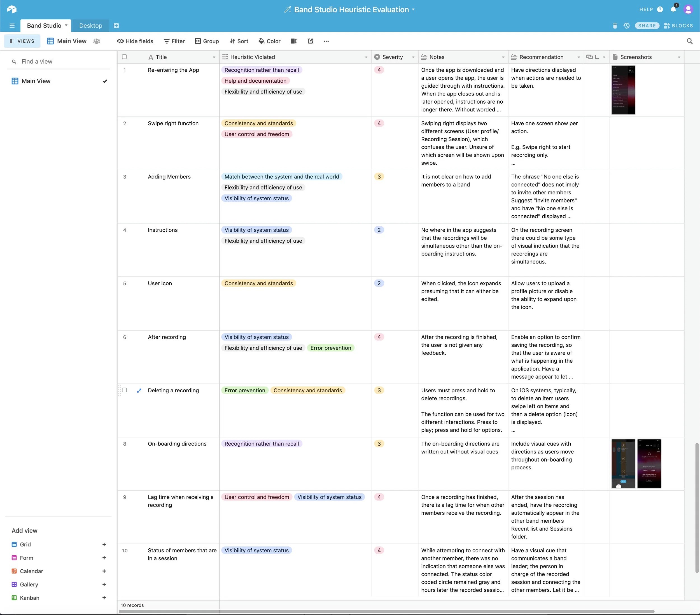The width and height of the screenshot is (700, 615).
Task: Open the Band Studio tab dropdown arrow
Action: (x=66, y=25)
